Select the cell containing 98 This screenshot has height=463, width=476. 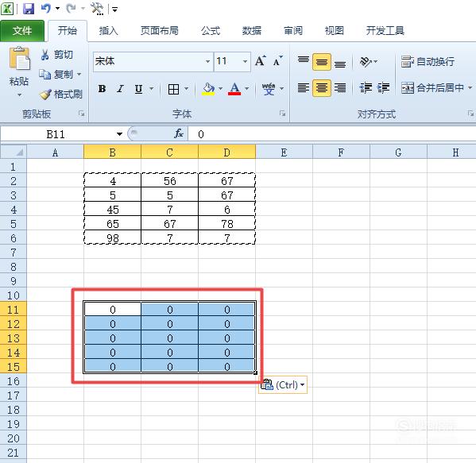(112, 237)
